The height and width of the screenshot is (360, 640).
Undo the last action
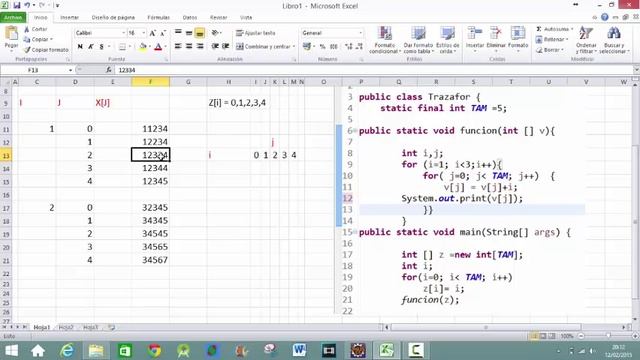point(27,5)
